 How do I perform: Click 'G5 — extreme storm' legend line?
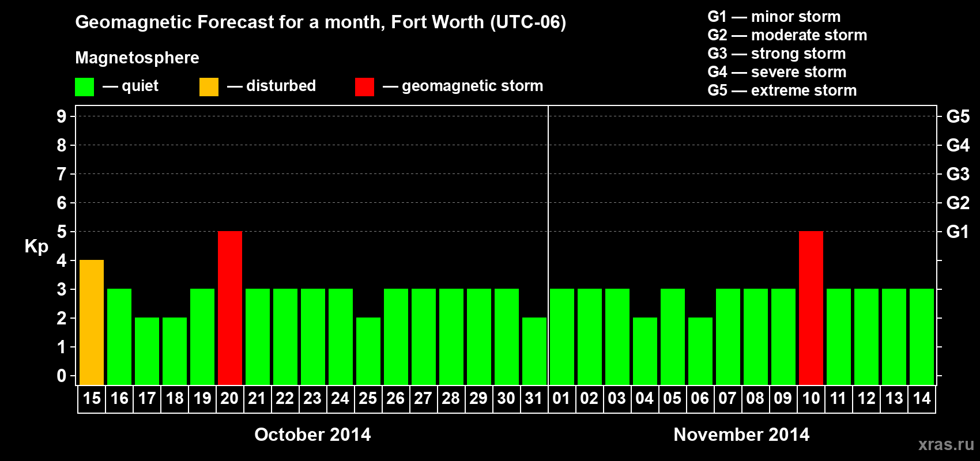pos(782,90)
